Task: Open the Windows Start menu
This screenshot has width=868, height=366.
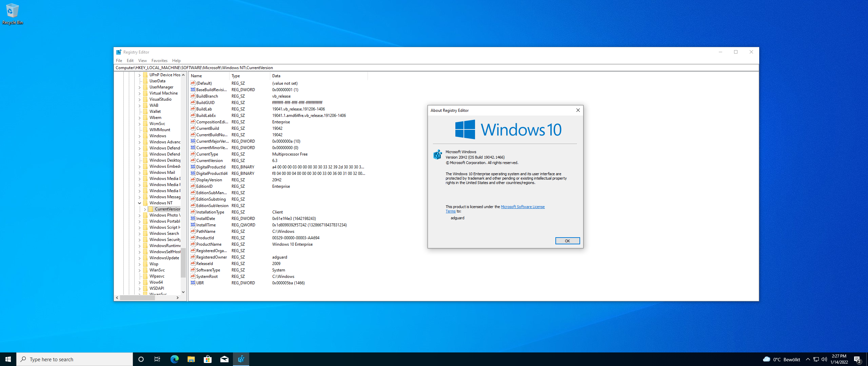Action: 8,359
